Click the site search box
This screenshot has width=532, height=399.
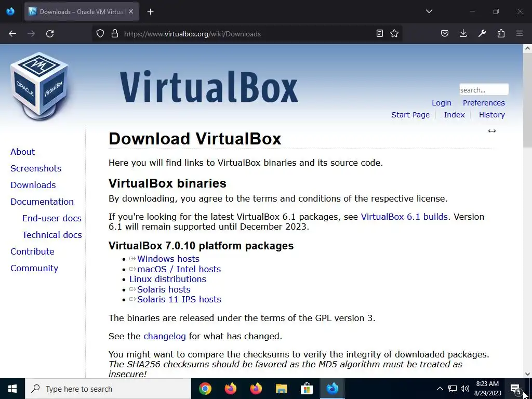tap(484, 90)
